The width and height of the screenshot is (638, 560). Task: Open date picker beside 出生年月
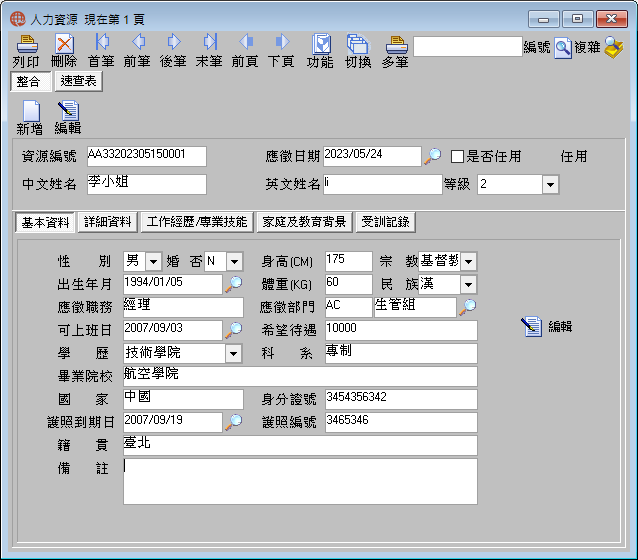[x=234, y=284]
